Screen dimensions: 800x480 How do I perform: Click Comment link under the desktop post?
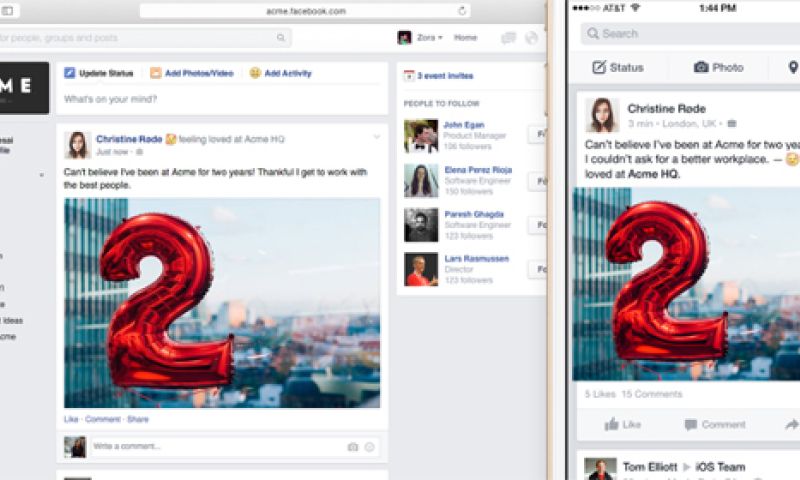tap(103, 419)
